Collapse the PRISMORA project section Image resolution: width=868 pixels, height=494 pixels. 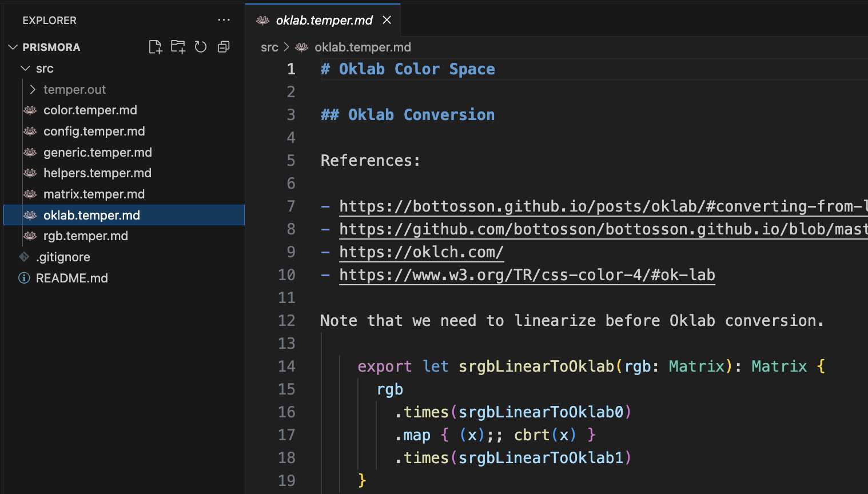pyautogui.click(x=13, y=47)
